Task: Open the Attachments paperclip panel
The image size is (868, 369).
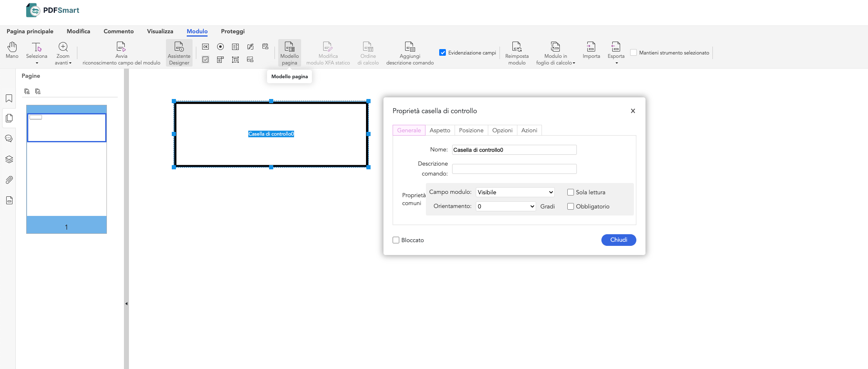Action: click(x=9, y=180)
